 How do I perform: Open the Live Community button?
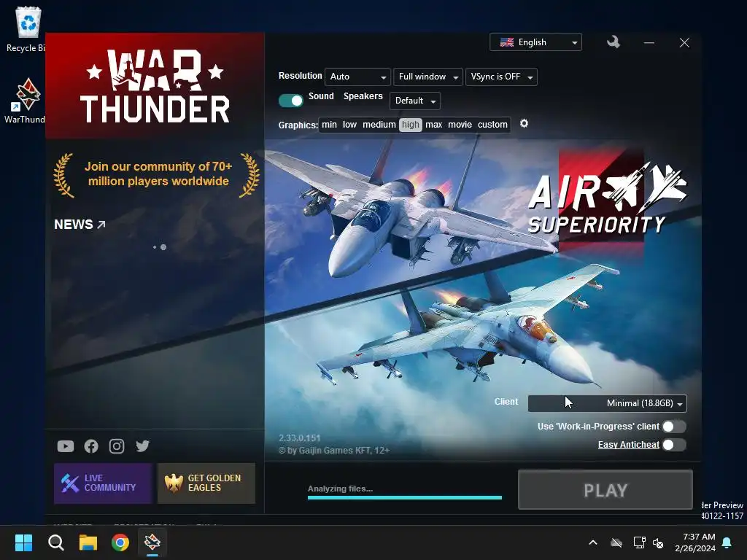103,483
